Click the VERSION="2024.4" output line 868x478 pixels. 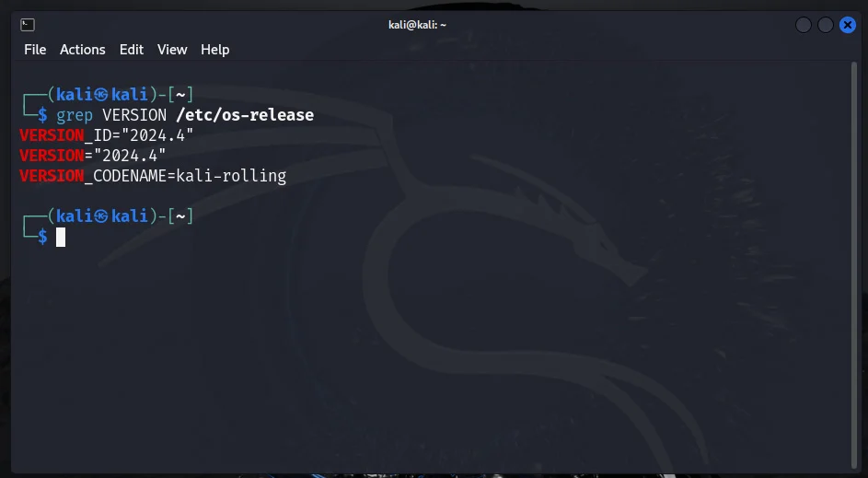[x=92, y=156]
